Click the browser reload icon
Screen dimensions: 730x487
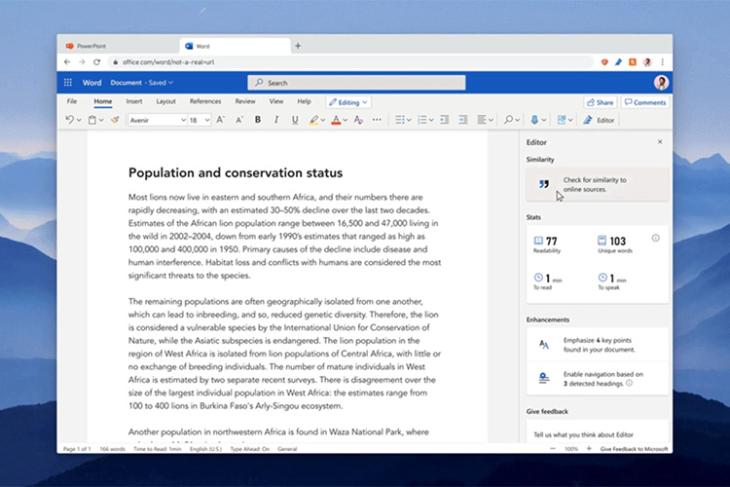pos(97,62)
